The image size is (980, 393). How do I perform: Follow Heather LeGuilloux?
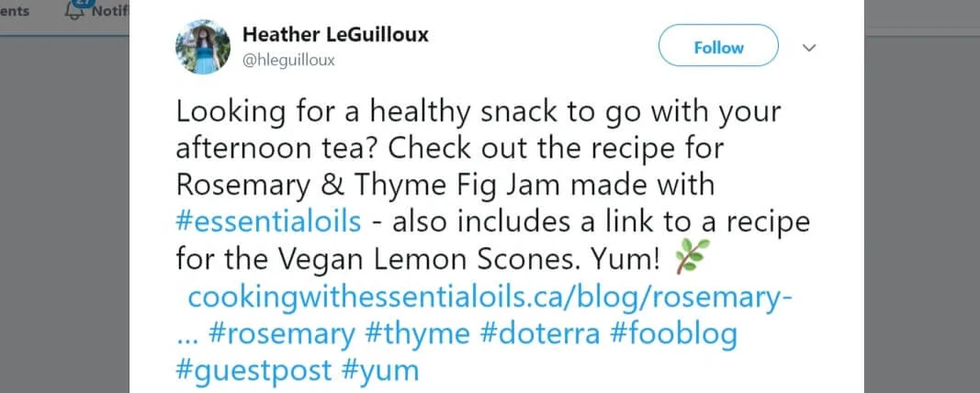pyautogui.click(x=718, y=48)
